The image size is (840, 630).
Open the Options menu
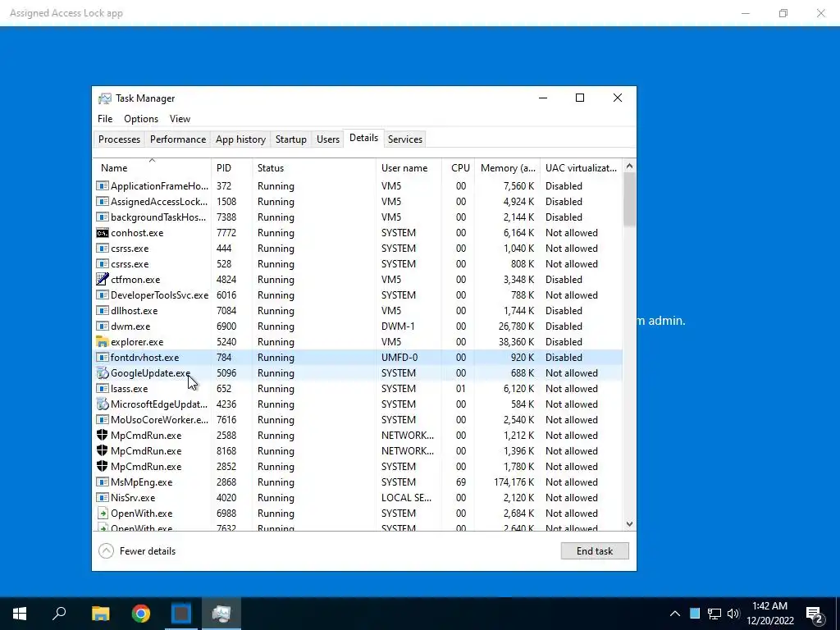[x=141, y=119]
